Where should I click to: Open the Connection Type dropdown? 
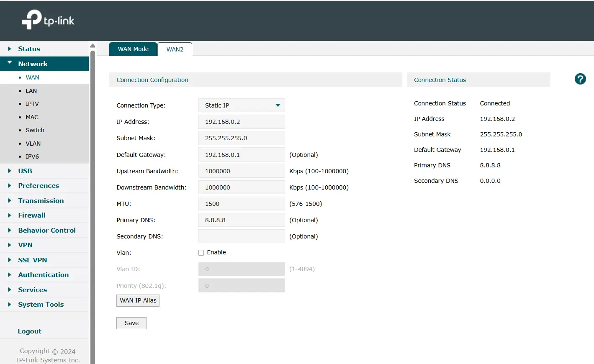click(x=242, y=105)
